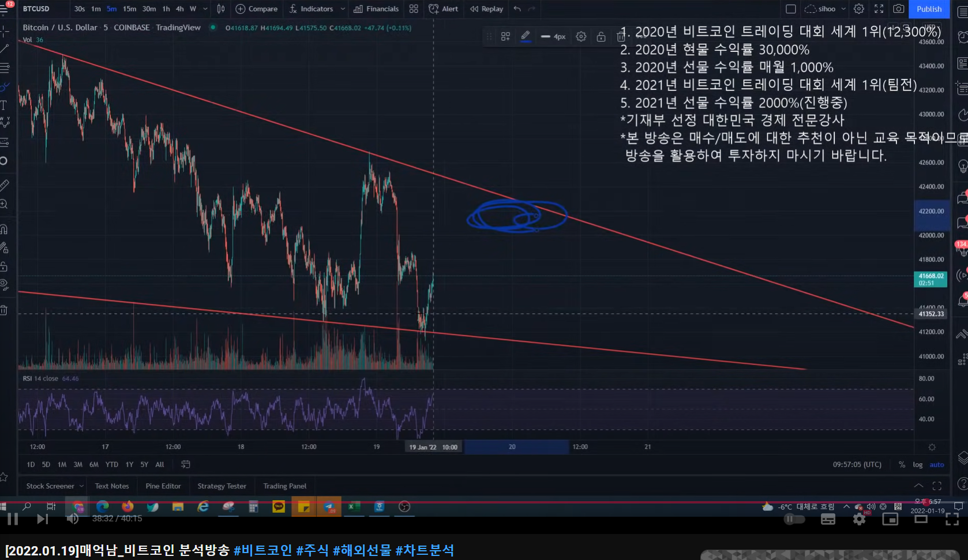Open the 09:57:05 (UTC) timezone menu

point(857,464)
